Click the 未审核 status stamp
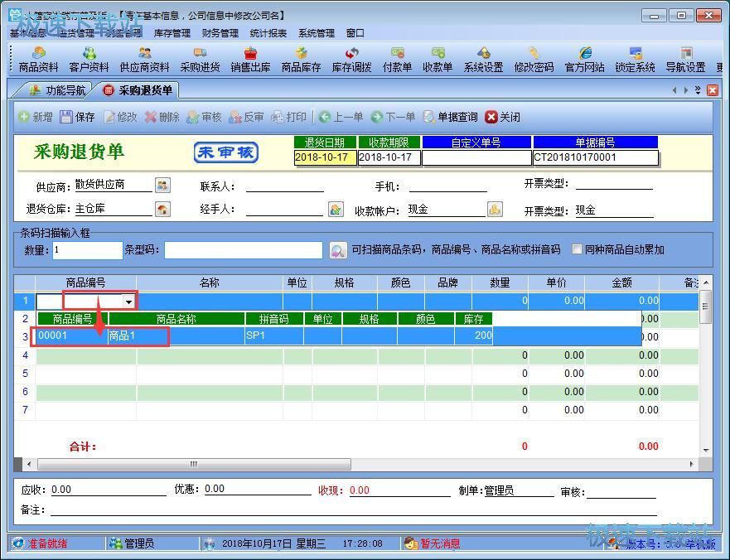The width and height of the screenshot is (730, 560). point(226,152)
